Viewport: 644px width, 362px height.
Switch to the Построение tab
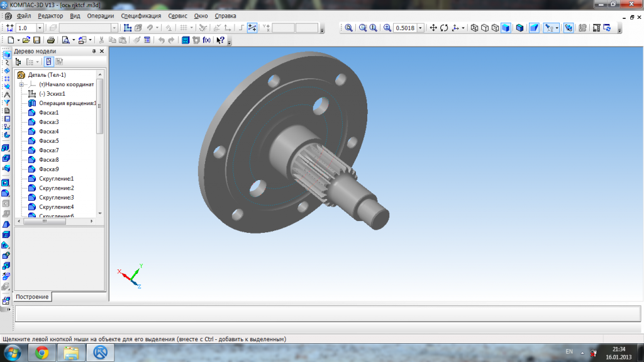tap(33, 297)
